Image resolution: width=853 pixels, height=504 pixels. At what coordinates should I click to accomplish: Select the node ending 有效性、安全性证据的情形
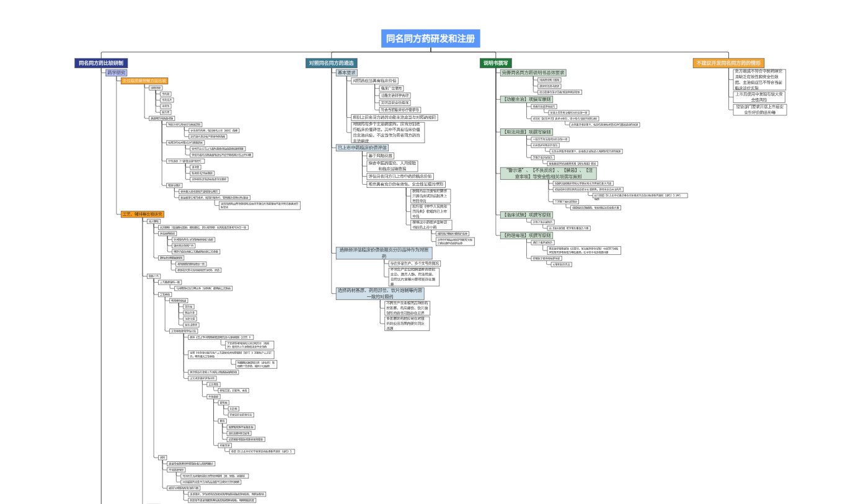(406, 184)
